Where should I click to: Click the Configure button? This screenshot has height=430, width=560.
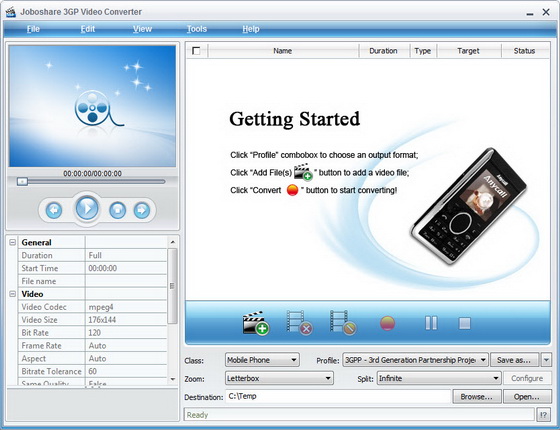tap(527, 378)
